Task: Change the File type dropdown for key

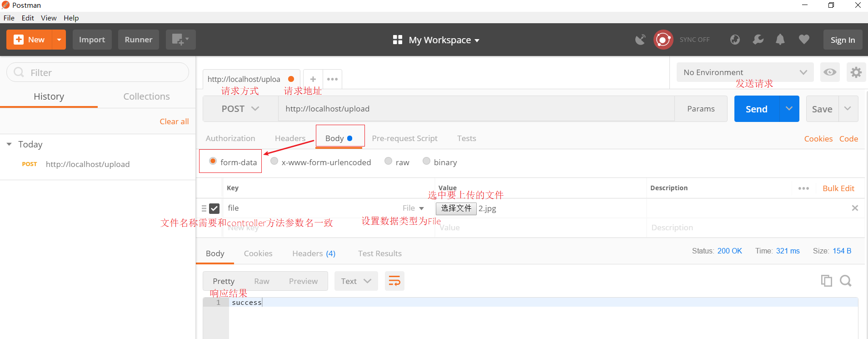Action: (413, 208)
